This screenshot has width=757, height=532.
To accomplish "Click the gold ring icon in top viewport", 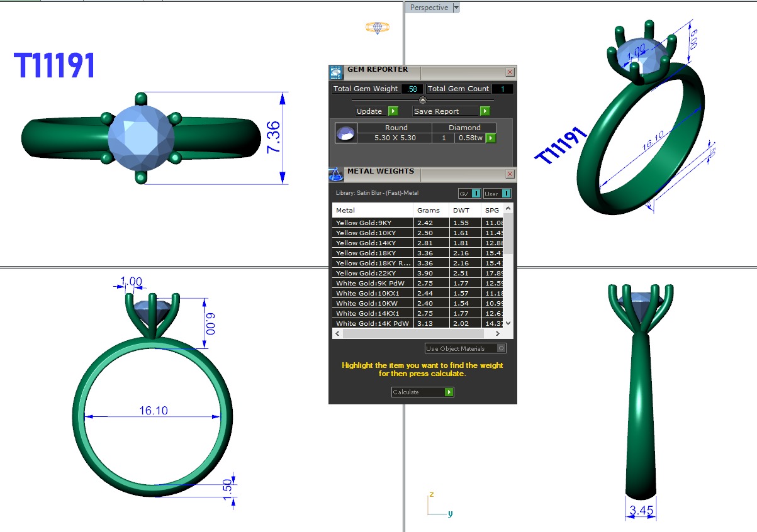I will click(378, 28).
